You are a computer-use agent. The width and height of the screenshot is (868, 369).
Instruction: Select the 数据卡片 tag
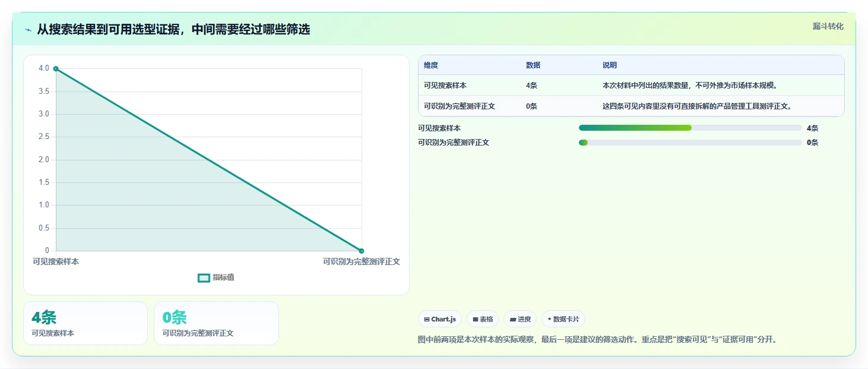pyautogui.click(x=563, y=319)
